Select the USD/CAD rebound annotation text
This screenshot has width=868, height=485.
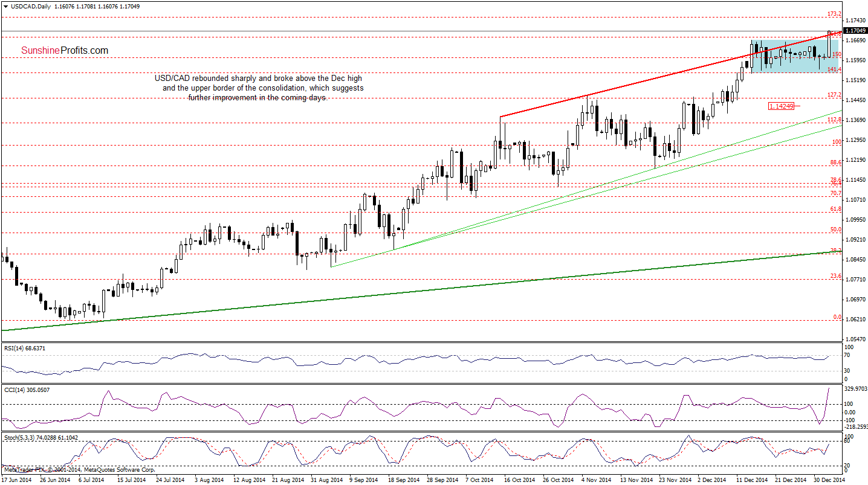[259, 88]
